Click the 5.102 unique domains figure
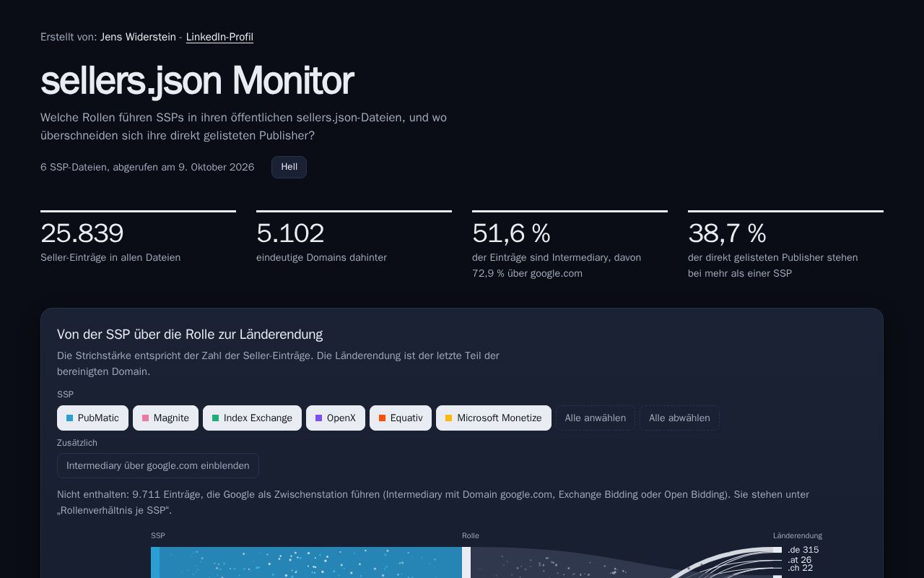Image resolution: width=924 pixels, height=578 pixels. [290, 233]
